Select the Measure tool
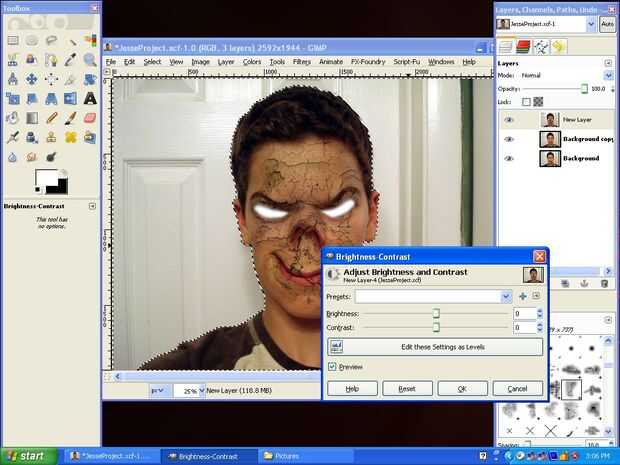Image resolution: width=620 pixels, height=465 pixels. (x=13, y=79)
